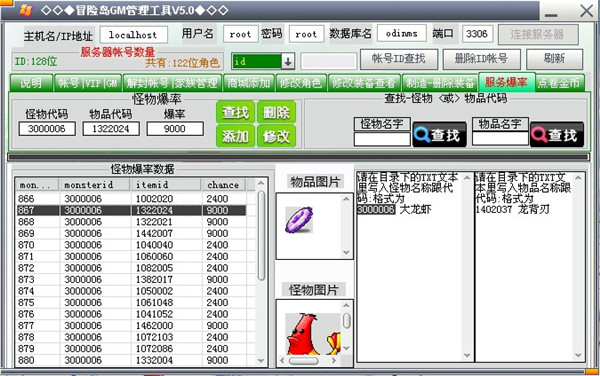
Task: Sort by the itemid column header
Action: coord(166,185)
